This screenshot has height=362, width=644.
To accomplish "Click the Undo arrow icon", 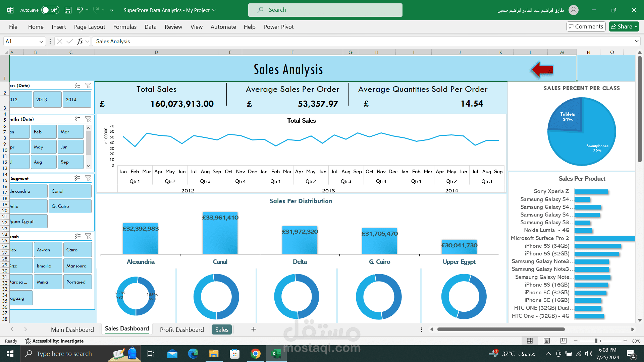I will tap(79, 10).
